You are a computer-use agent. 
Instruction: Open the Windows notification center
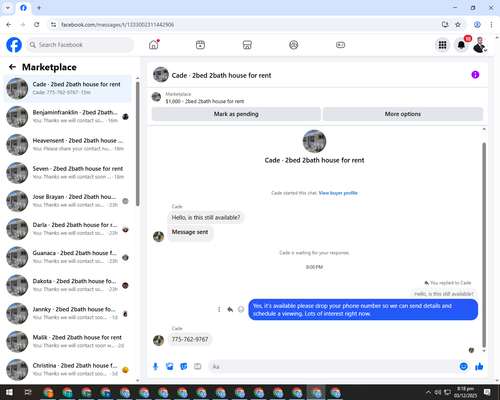[x=487, y=392]
